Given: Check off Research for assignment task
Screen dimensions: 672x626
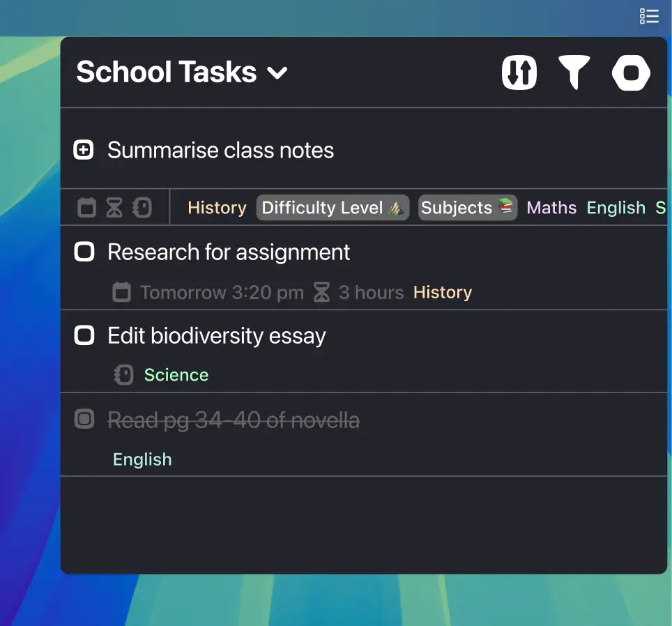Looking at the screenshot, I should pos(84,252).
